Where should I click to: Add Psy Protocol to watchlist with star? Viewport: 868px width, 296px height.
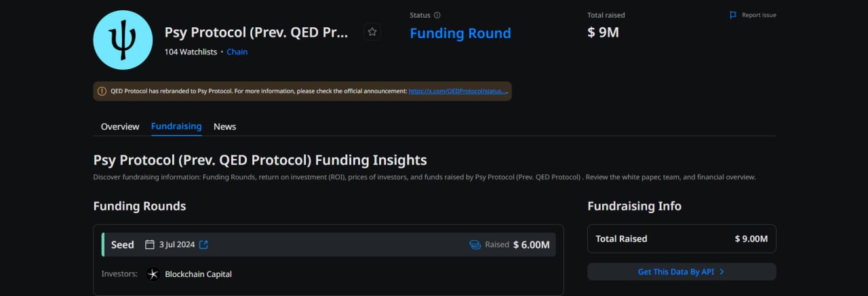(x=372, y=31)
